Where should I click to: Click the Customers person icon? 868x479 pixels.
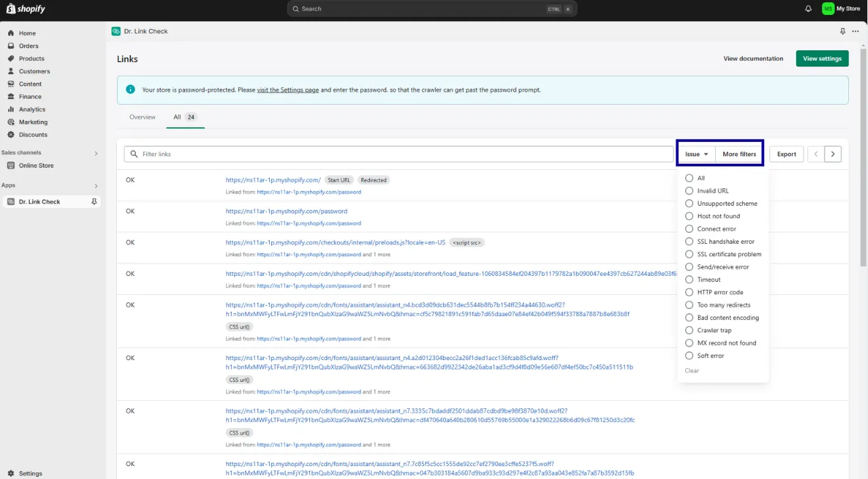(x=11, y=71)
